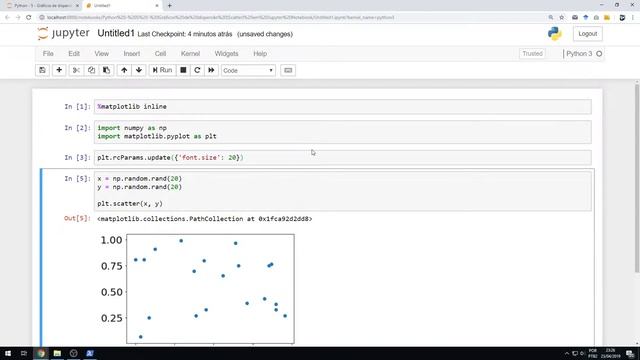Close the Untitled1 browser tab
640x360 pixels.
[157, 6]
